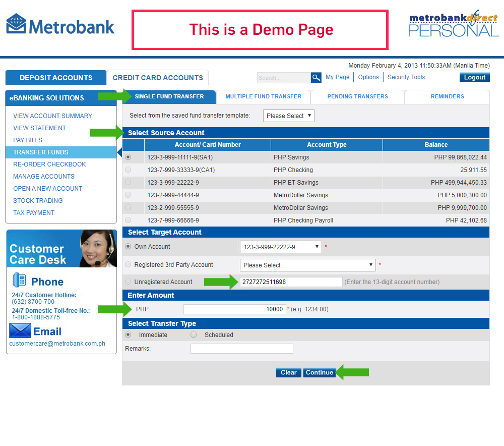Click the Remarks text field
The height and width of the screenshot is (446, 504).
tap(242, 349)
